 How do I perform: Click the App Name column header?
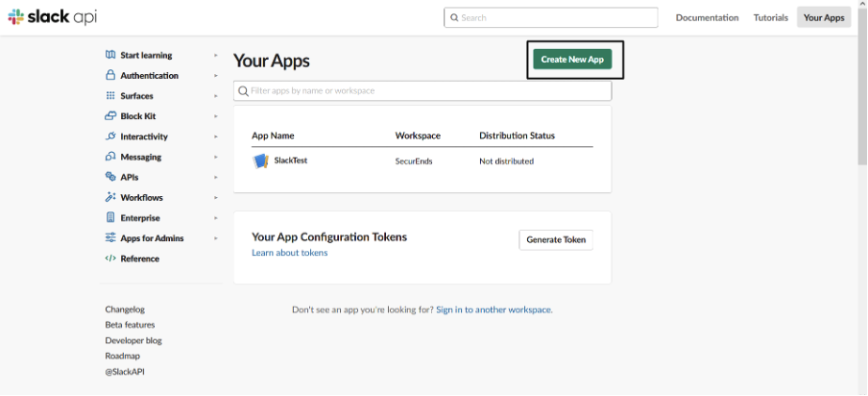click(273, 136)
